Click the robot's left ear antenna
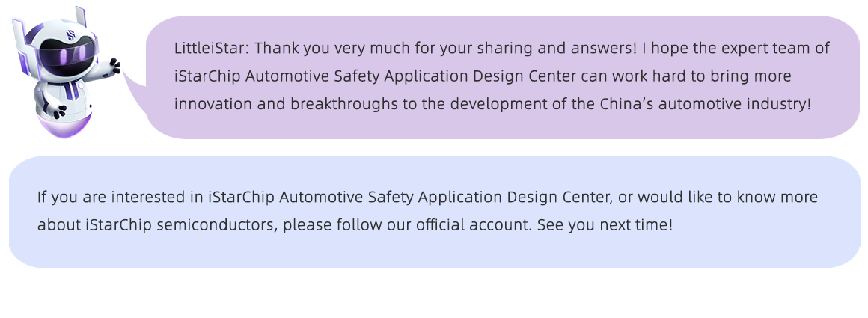The width and height of the screenshot is (868, 318). tap(20, 36)
